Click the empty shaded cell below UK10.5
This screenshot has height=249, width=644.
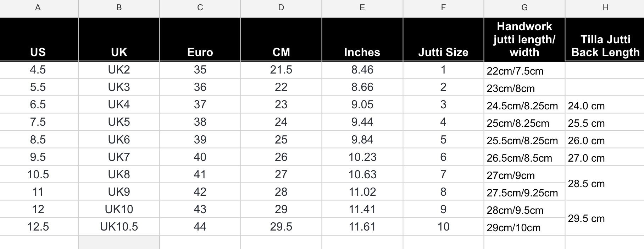click(x=119, y=242)
